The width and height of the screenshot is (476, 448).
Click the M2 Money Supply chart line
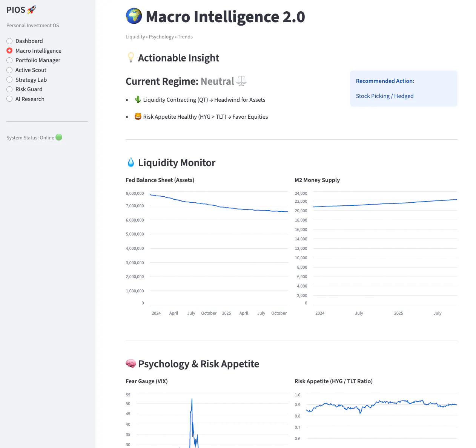point(385,203)
